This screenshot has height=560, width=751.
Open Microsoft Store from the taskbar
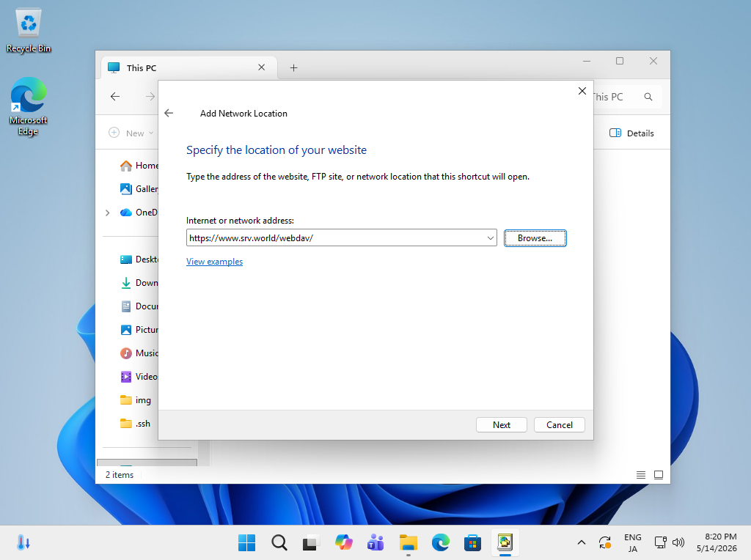click(472, 542)
